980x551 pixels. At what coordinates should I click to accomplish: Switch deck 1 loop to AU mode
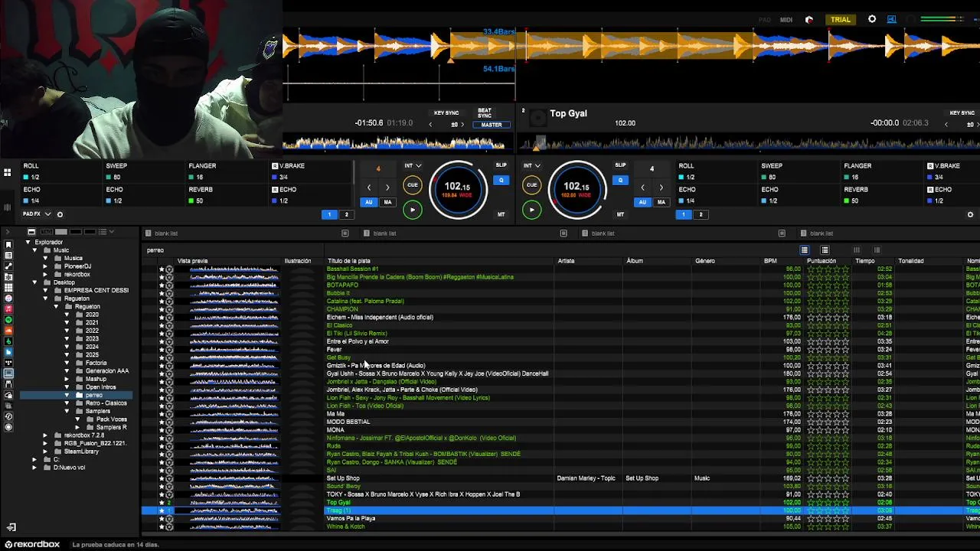[x=369, y=202]
